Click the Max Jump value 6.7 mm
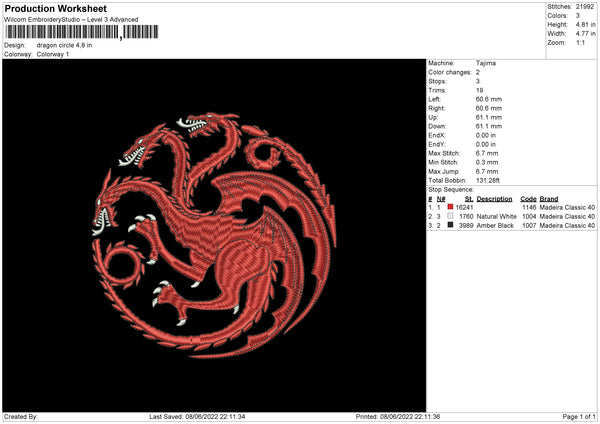Screen dimensions: 600x424 487,171
